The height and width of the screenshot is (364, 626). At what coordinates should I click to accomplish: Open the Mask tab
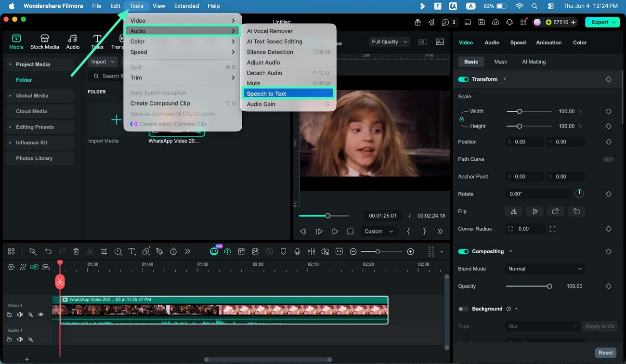[500, 62]
